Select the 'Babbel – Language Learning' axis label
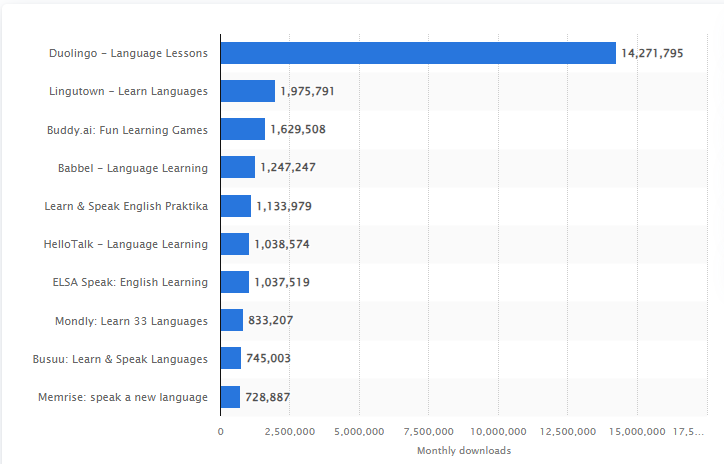 [133, 167]
